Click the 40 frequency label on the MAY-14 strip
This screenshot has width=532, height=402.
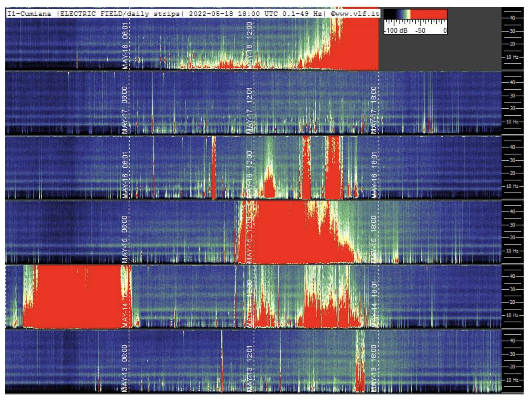click(x=512, y=276)
